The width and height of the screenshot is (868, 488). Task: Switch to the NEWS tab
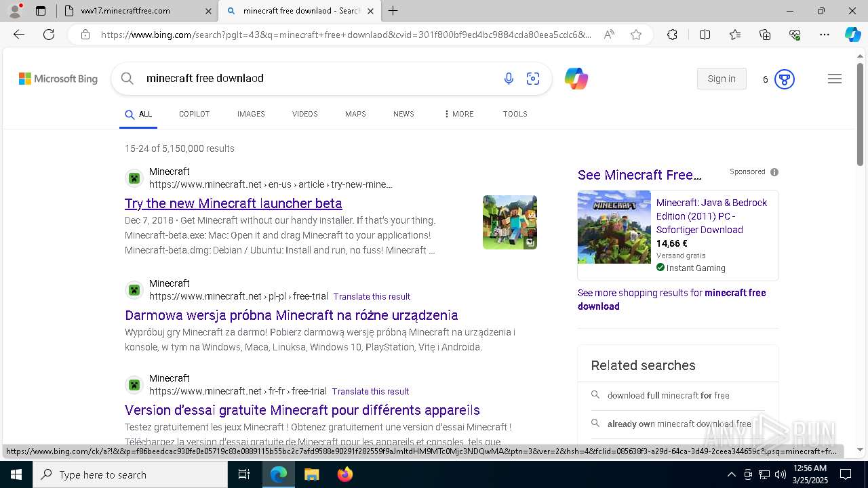coord(403,114)
